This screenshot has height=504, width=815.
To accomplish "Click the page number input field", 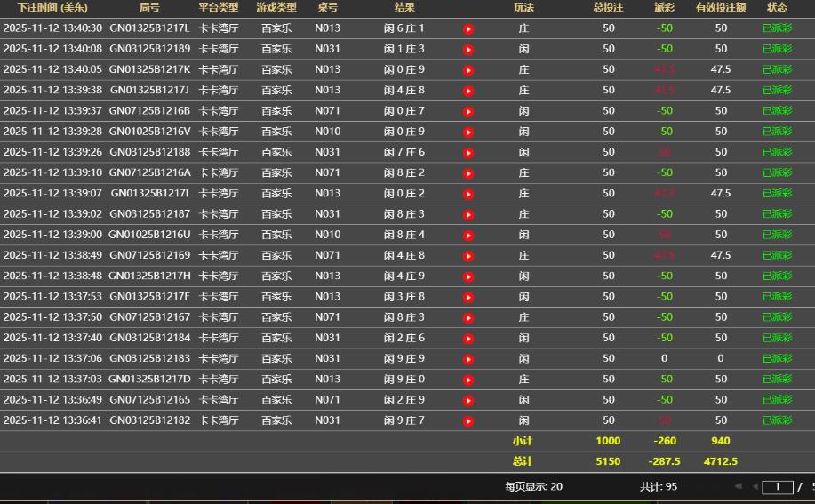I will (x=778, y=486).
